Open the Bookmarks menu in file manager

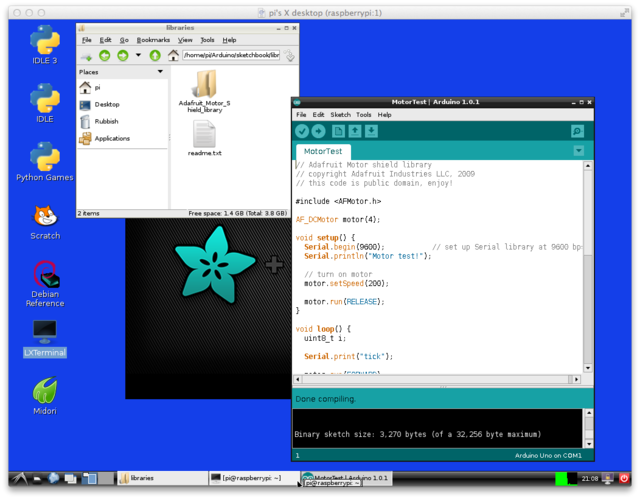[152, 40]
